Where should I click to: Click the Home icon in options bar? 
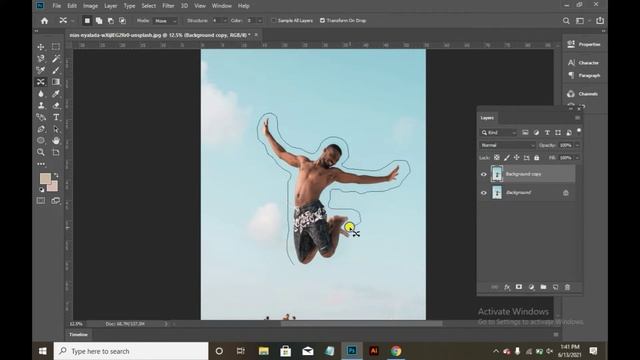[x=44, y=20]
